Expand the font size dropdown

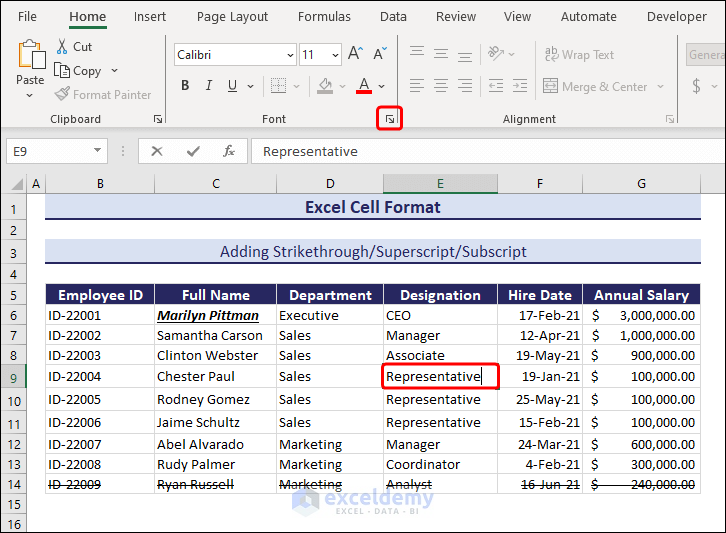[335, 56]
